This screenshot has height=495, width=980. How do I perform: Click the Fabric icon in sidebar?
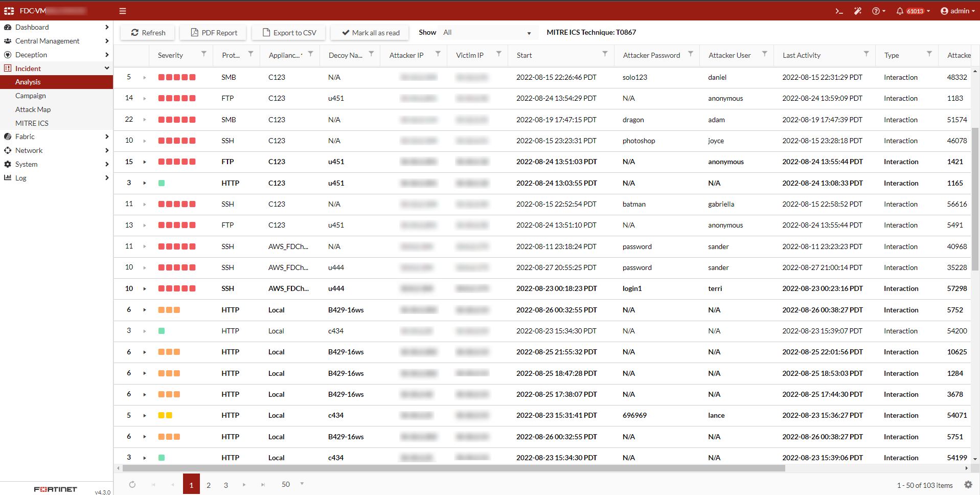(8, 137)
